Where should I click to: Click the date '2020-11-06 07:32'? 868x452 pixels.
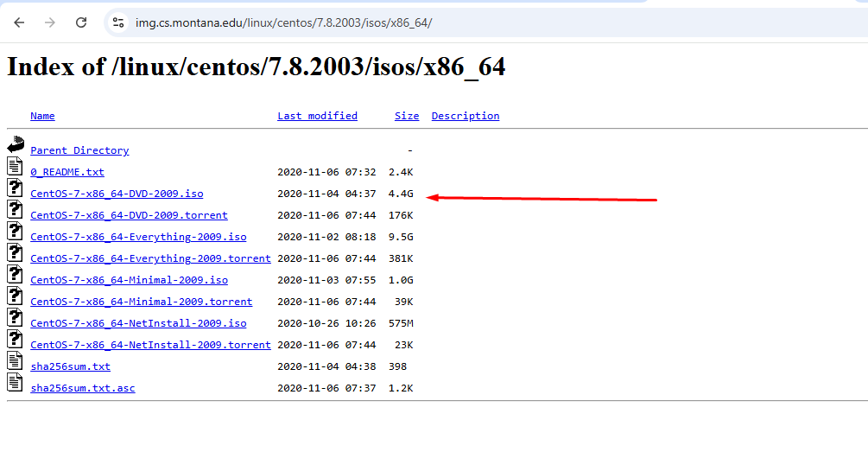point(326,172)
